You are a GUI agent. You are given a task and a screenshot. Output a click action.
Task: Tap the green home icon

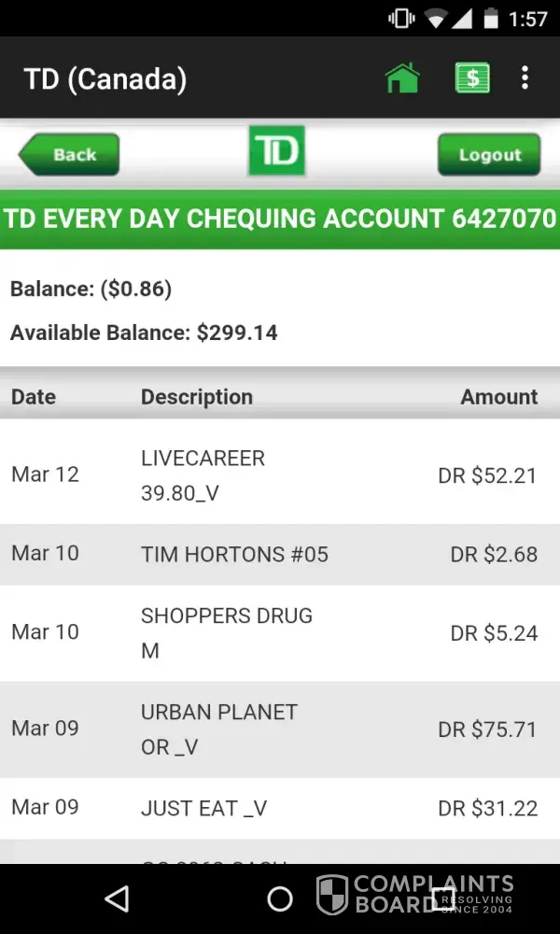pos(402,78)
